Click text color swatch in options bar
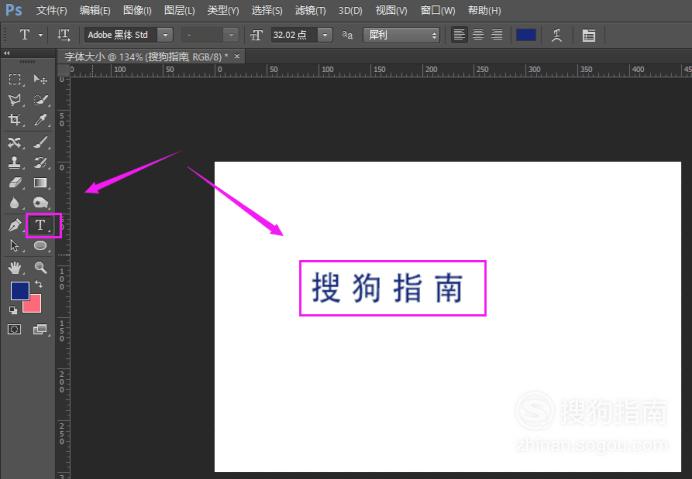 (526, 35)
